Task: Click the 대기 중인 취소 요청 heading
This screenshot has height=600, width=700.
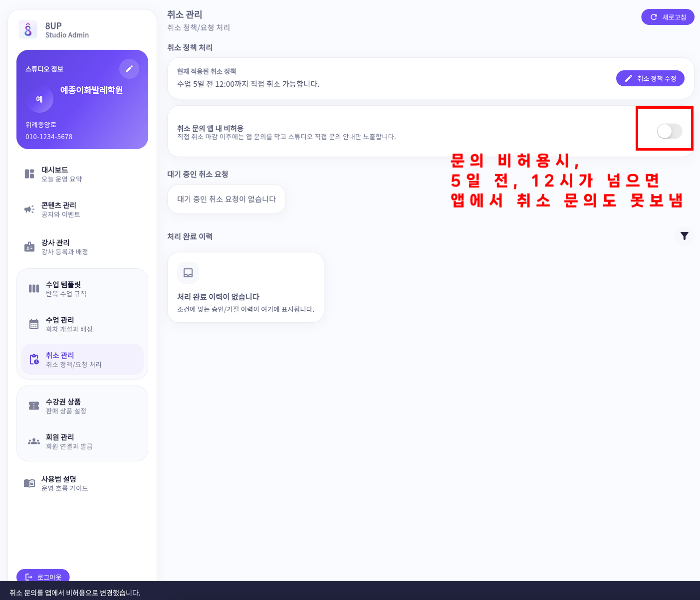Action: pos(198,174)
